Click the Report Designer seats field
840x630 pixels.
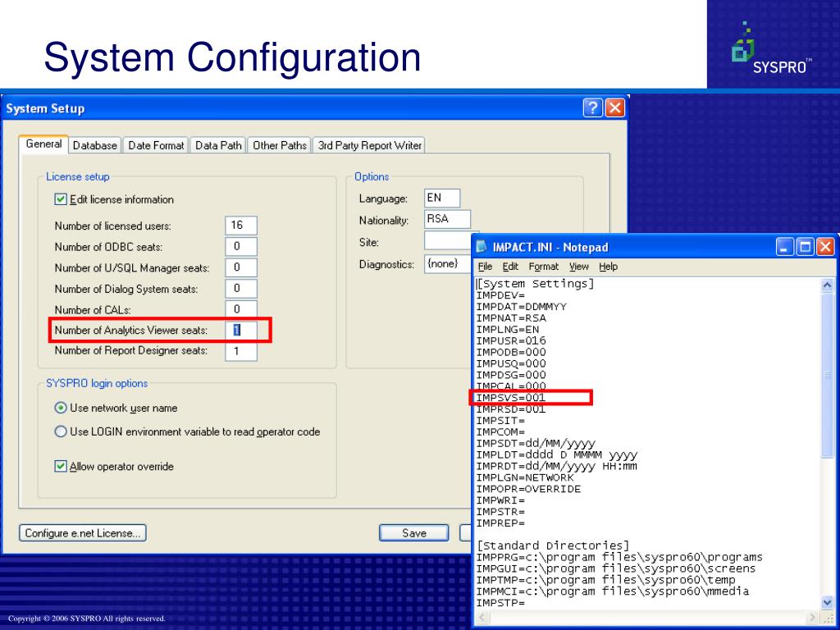point(241,351)
